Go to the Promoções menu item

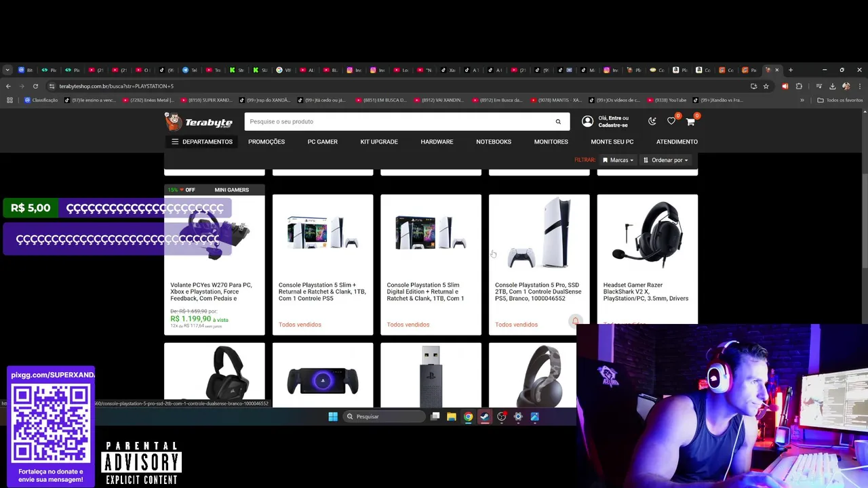pos(267,142)
